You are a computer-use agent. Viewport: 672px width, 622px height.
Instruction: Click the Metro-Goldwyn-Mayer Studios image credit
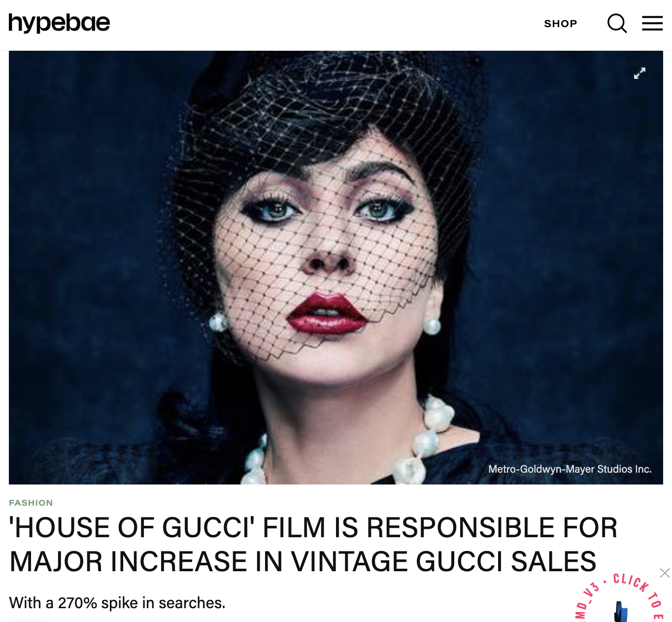pos(570,469)
